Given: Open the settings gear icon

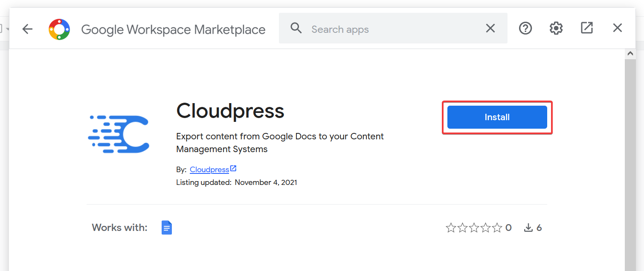Looking at the screenshot, I should click(x=556, y=29).
